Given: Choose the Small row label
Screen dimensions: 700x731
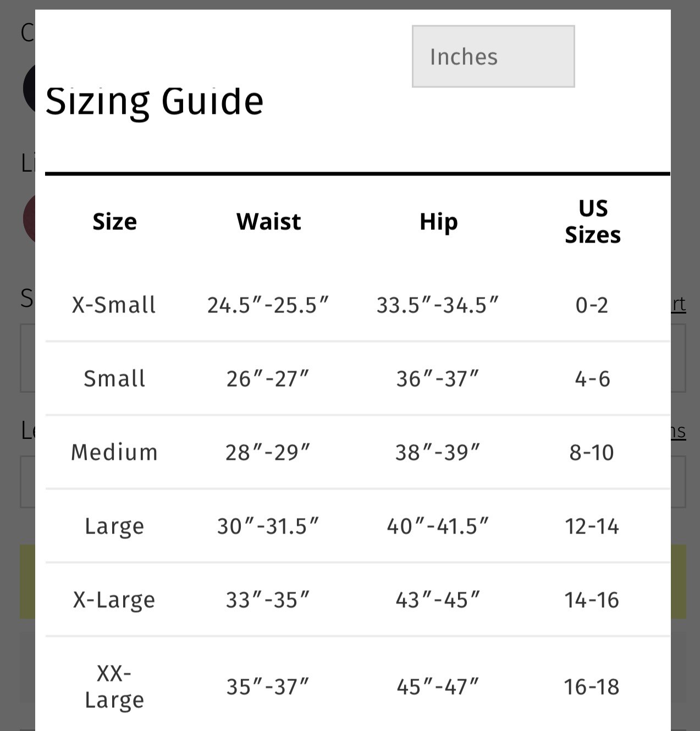Looking at the screenshot, I should point(114,378).
